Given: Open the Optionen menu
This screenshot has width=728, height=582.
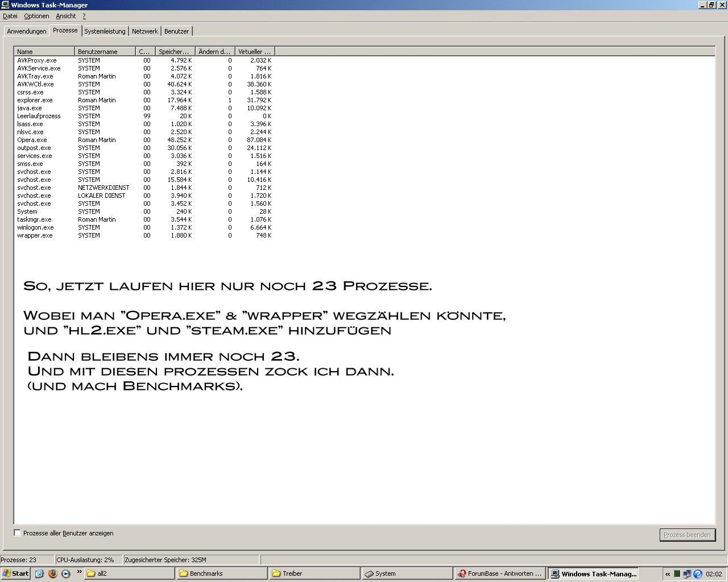Looking at the screenshot, I should tap(36, 16).
